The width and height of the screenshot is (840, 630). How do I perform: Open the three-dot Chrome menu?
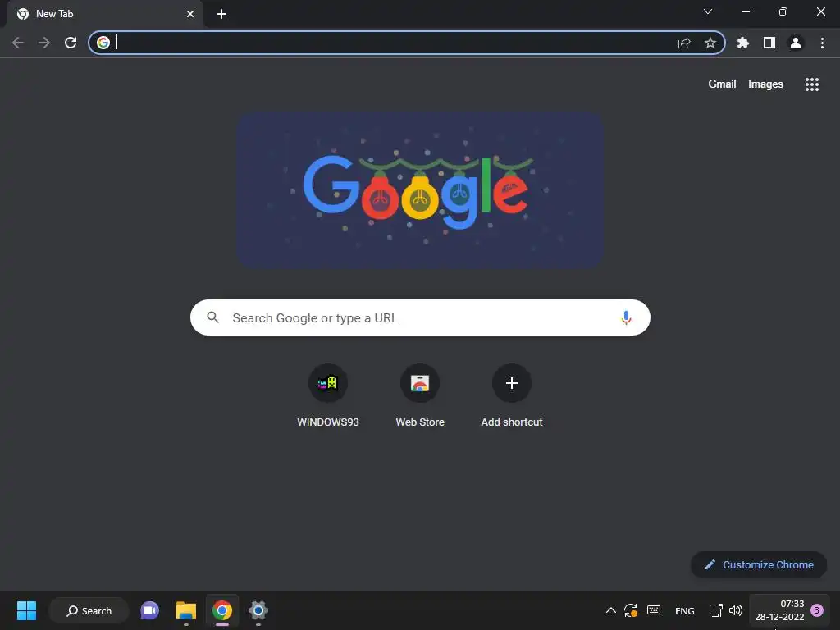point(822,43)
